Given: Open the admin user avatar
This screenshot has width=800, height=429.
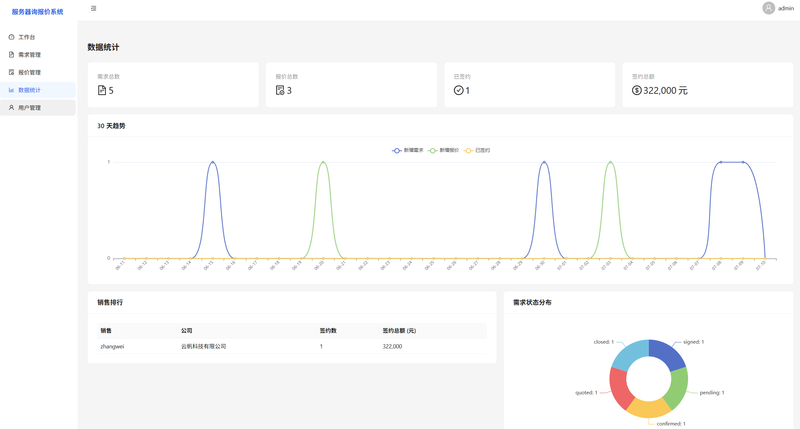Looking at the screenshot, I should click(768, 8).
